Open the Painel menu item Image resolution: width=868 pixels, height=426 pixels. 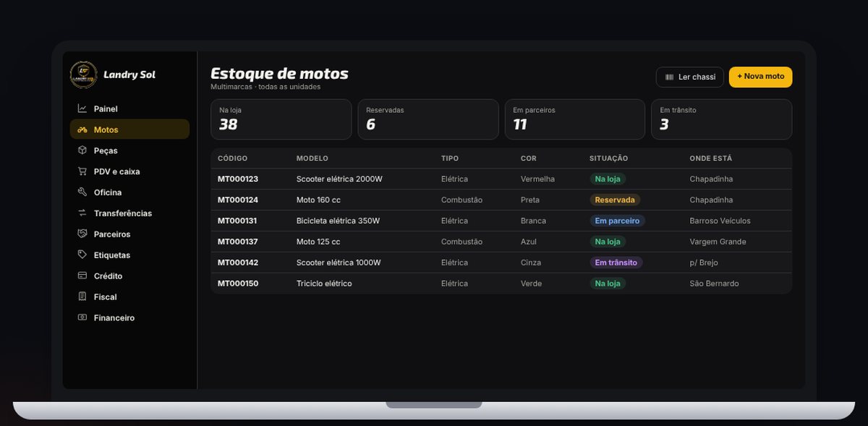click(x=129, y=108)
